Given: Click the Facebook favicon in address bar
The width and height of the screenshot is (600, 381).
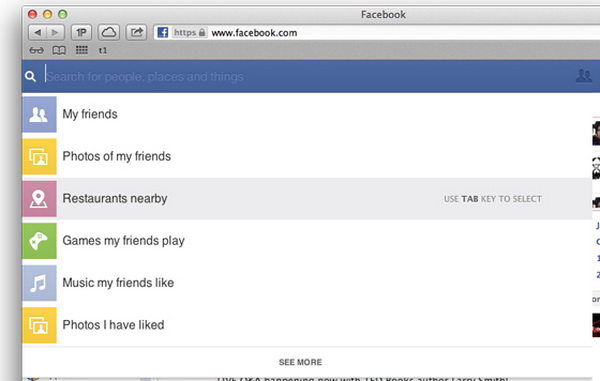Looking at the screenshot, I should click(x=163, y=33).
